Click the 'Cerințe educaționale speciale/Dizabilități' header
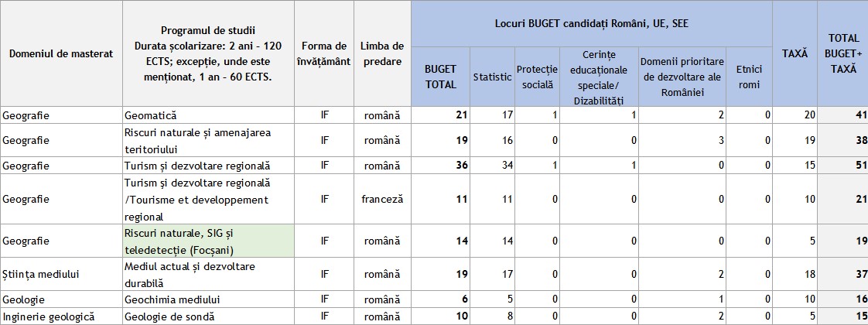The image size is (868, 325). [x=600, y=77]
